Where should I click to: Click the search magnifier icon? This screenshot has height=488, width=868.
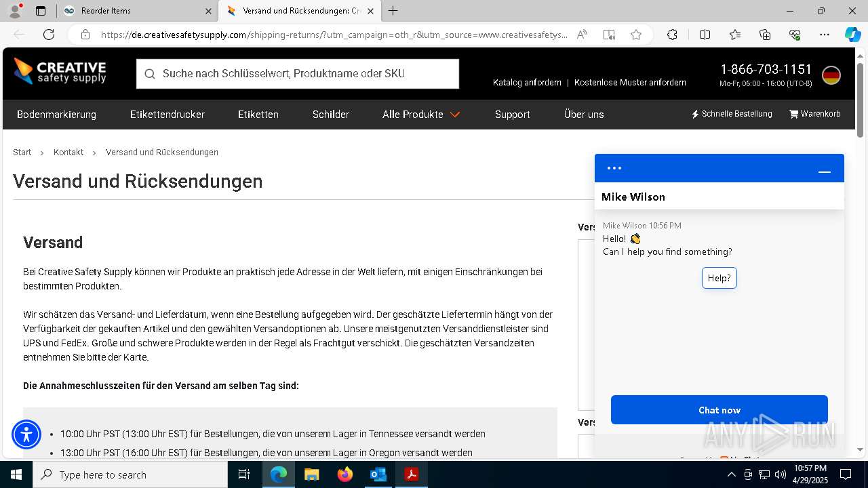[149, 74]
